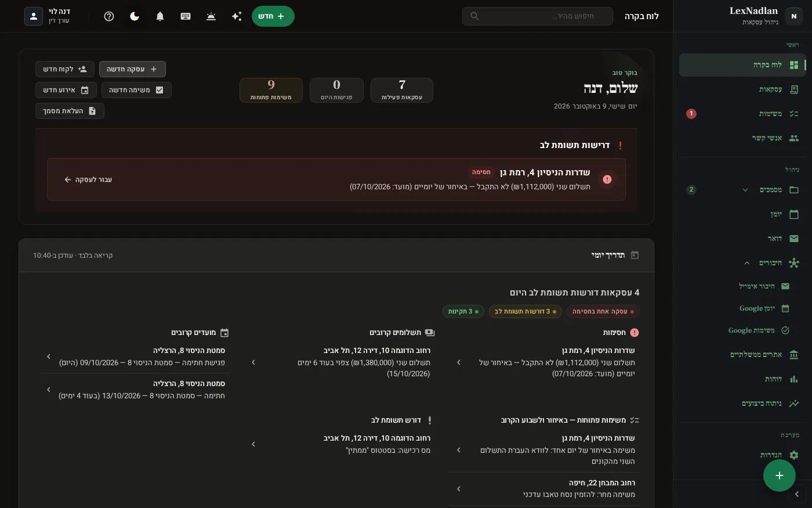Open the AI sparkle assistant icon

click(x=237, y=16)
